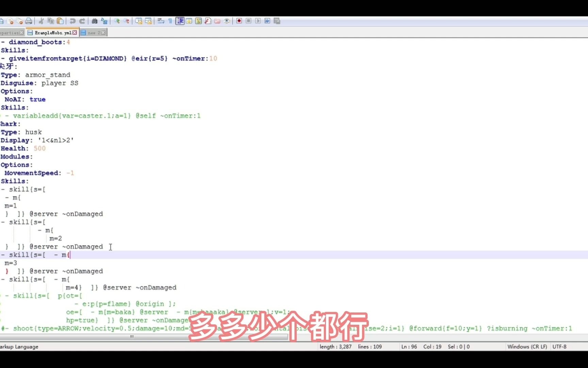Click the horizontal scrollbar thumb
This screenshot has height=368, width=588.
pyautogui.click(x=132, y=337)
